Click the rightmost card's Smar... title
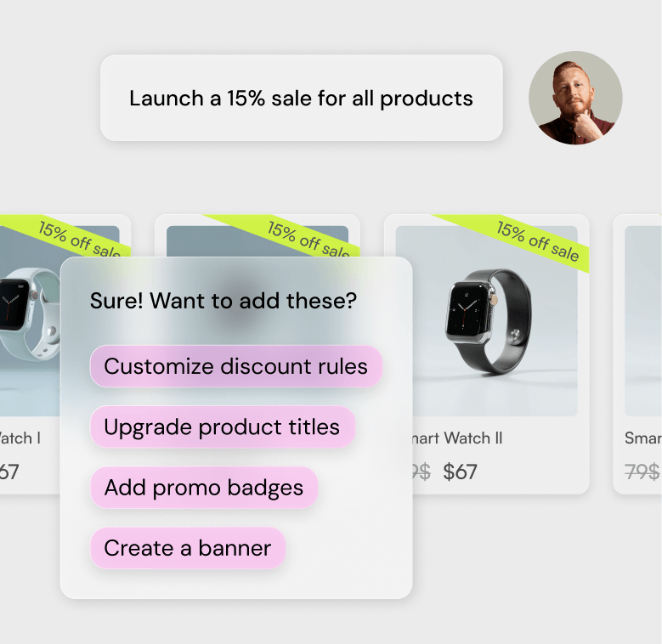This screenshot has height=644, width=662. [643, 438]
